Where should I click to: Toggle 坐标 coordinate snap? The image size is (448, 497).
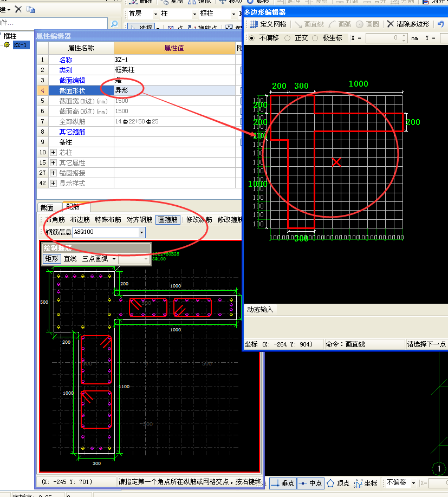point(366,483)
